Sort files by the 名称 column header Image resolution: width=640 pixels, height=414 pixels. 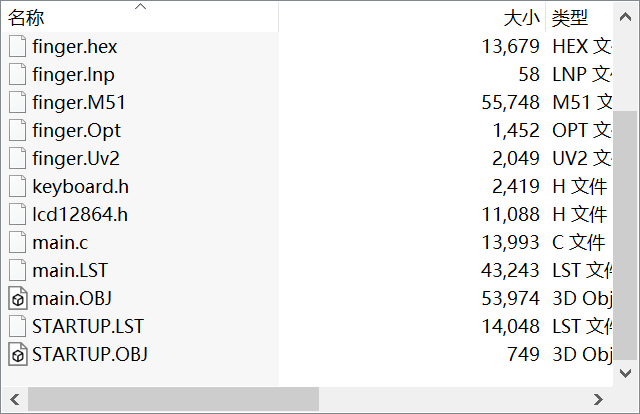click(27, 18)
